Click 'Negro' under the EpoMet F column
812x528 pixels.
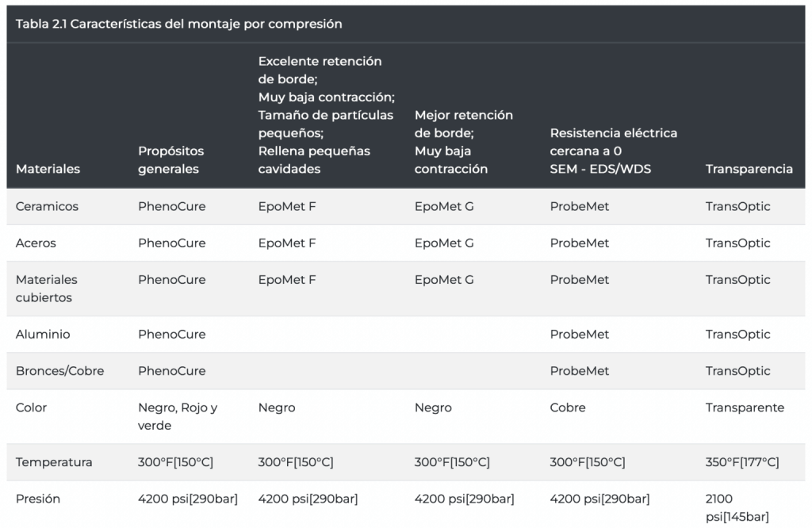click(277, 407)
